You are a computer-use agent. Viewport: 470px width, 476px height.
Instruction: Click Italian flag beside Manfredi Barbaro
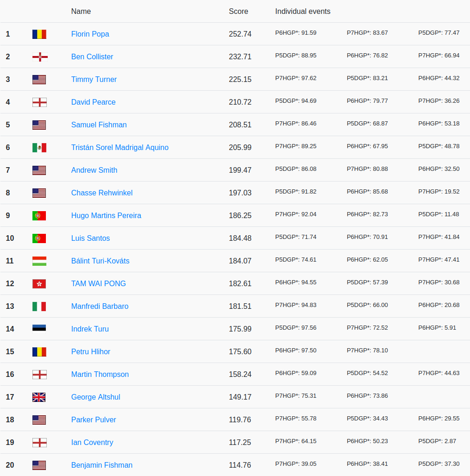pos(39,306)
